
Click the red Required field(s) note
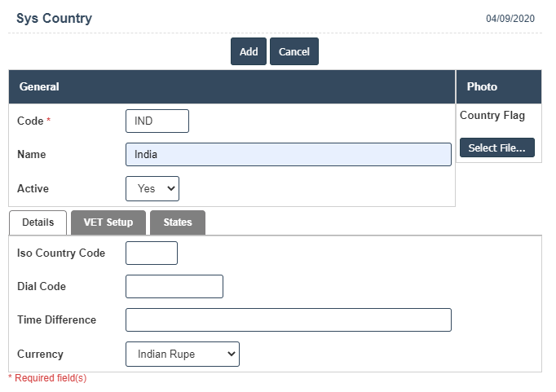[x=47, y=378]
